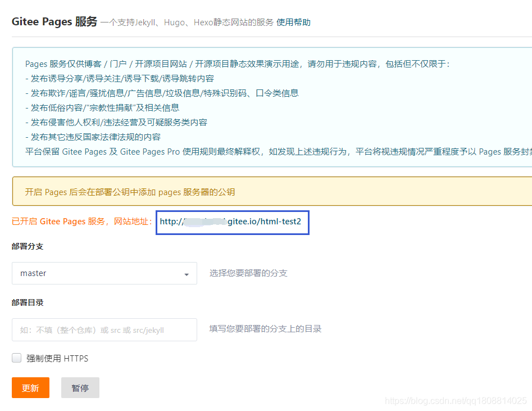
Task: Click the 发布侵害他人权利 rule line
Action: [x=116, y=122]
